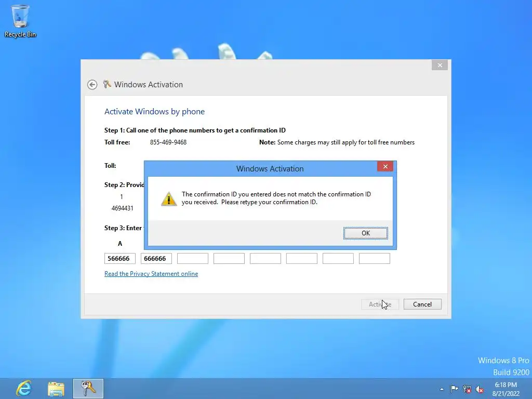Click the keys icon beside Windows Activation title
The width and height of the screenshot is (532, 399).
click(107, 84)
